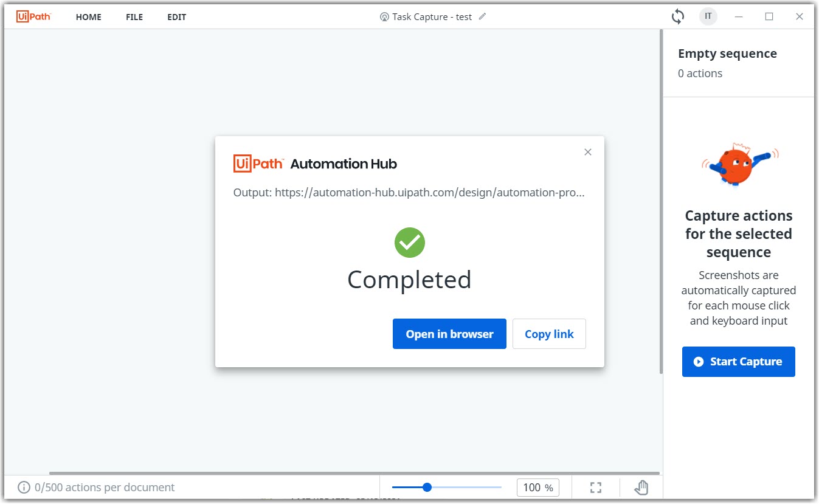
Task: Open the HOME menu
Action: coord(89,17)
